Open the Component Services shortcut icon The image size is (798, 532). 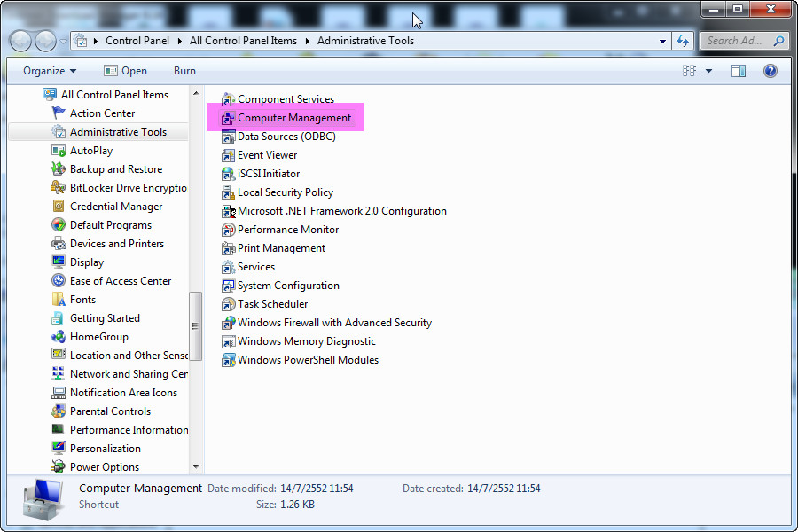(228, 99)
